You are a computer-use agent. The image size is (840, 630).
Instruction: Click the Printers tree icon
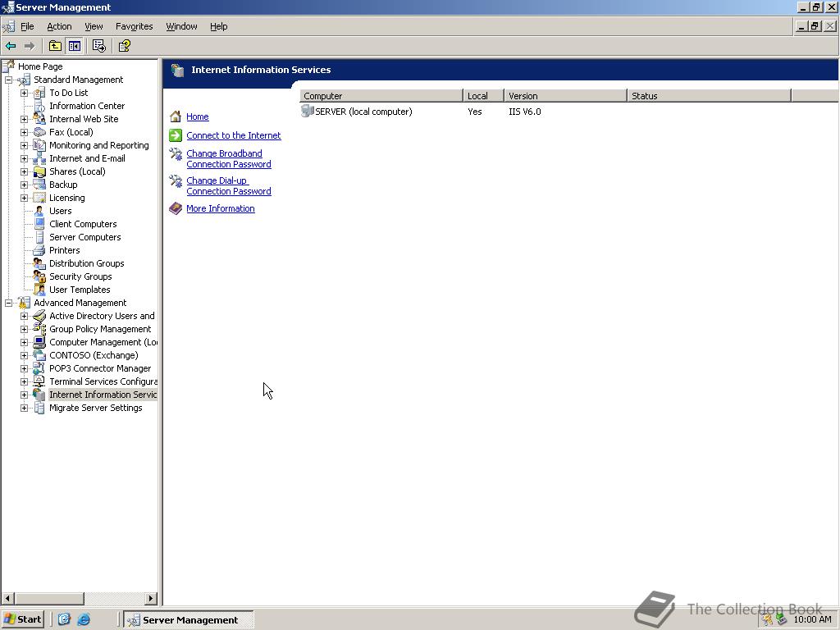[39, 250]
